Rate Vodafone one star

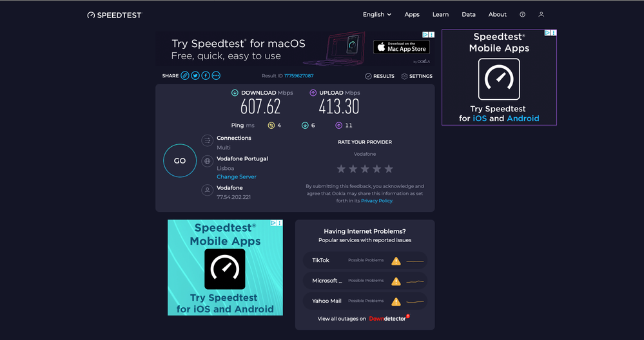coord(341,169)
